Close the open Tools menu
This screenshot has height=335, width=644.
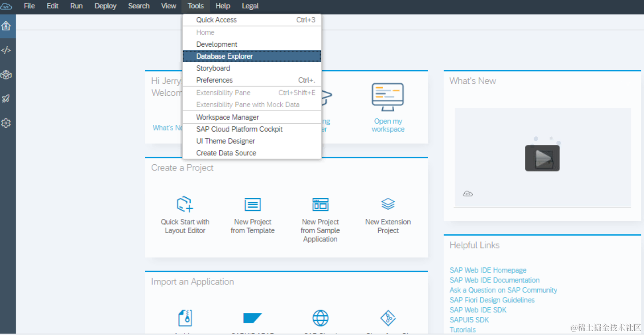(x=196, y=6)
